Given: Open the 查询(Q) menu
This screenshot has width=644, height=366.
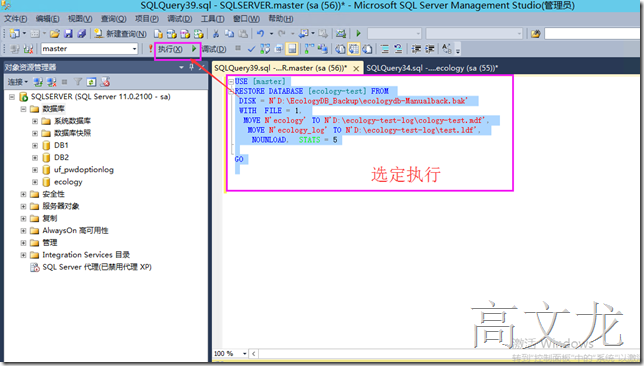Looking at the screenshot, I should tap(113, 19).
